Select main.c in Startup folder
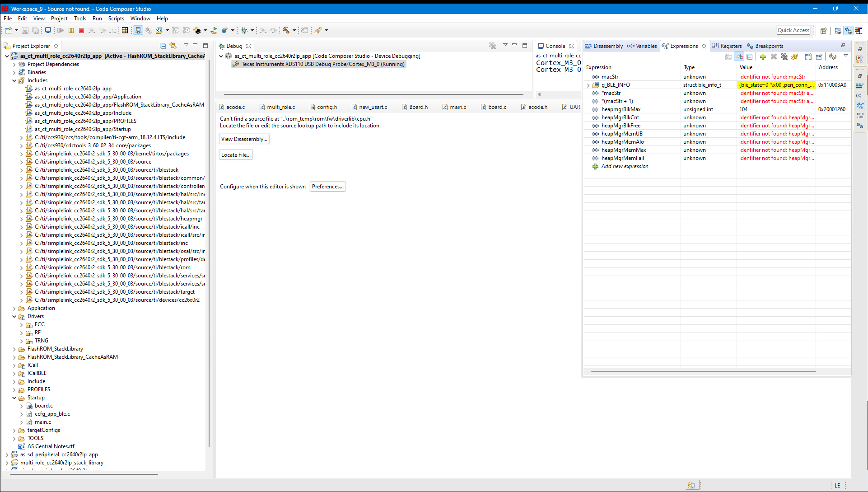 pyautogui.click(x=43, y=422)
